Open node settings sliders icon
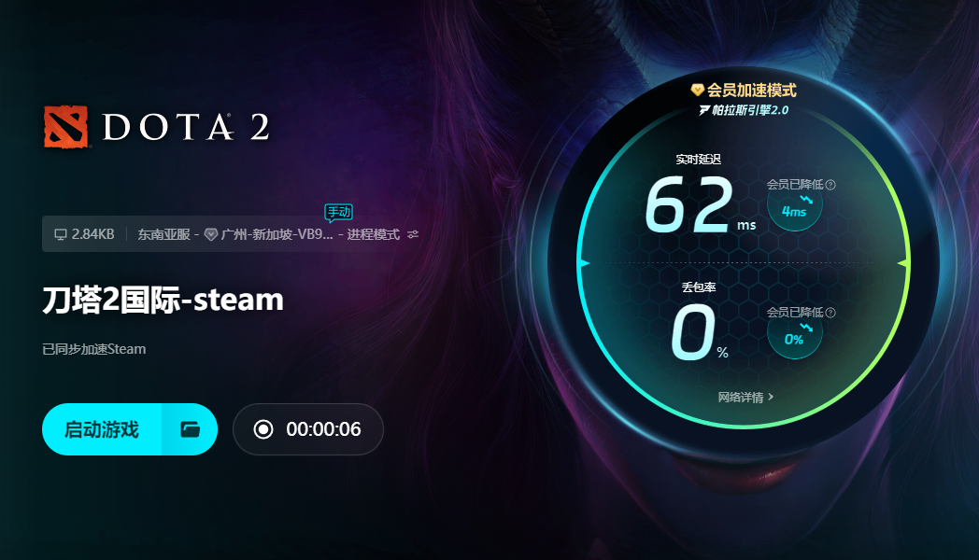Viewport: 979px width, 560px height. [x=413, y=234]
